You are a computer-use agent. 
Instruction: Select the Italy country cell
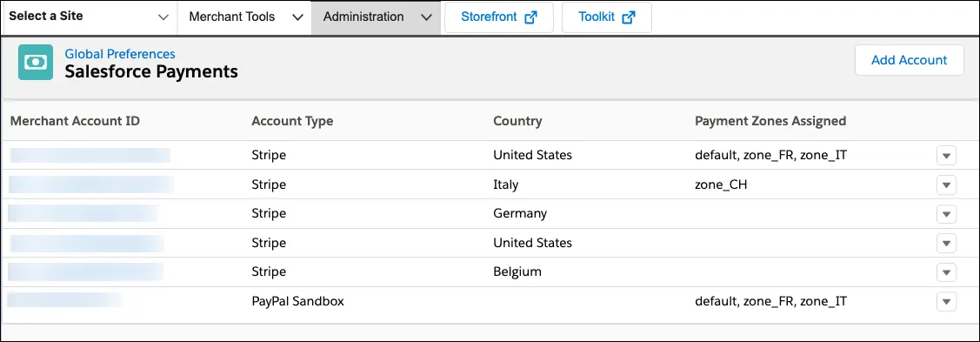click(x=505, y=184)
